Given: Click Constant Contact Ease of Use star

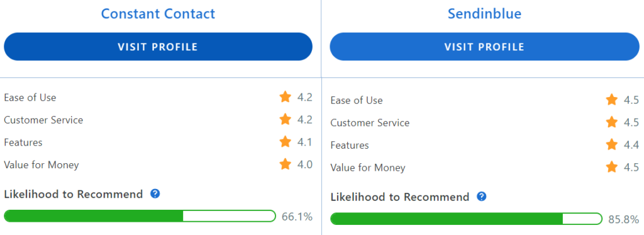Looking at the screenshot, I should coord(285,97).
